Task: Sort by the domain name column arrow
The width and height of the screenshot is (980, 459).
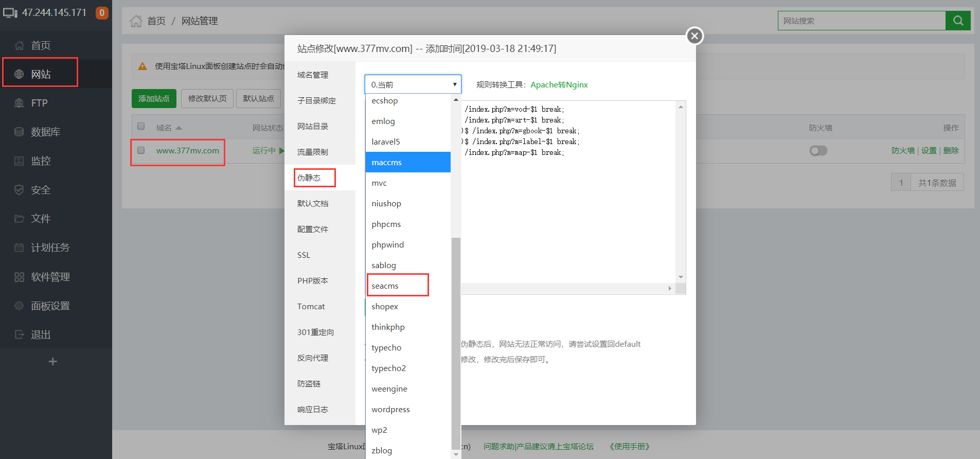Action: point(179,128)
